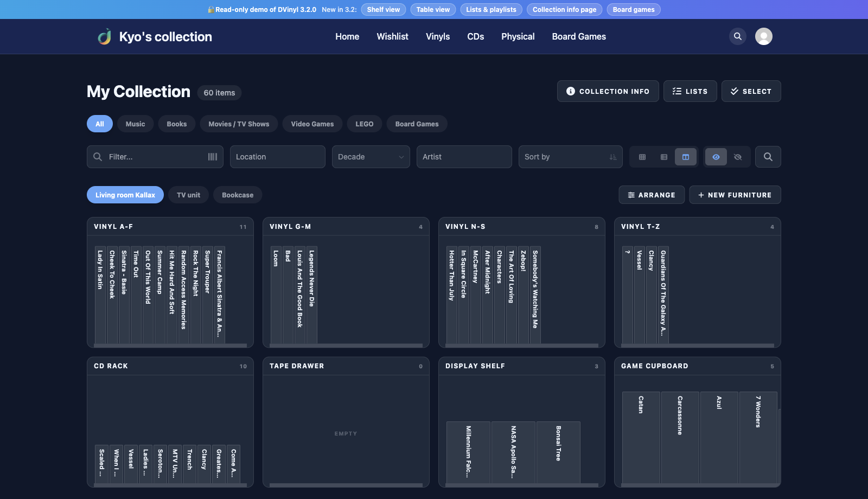The height and width of the screenshot is (499, 868).
Task: Switch to list view layout
Action: click(x=664, y=157)
